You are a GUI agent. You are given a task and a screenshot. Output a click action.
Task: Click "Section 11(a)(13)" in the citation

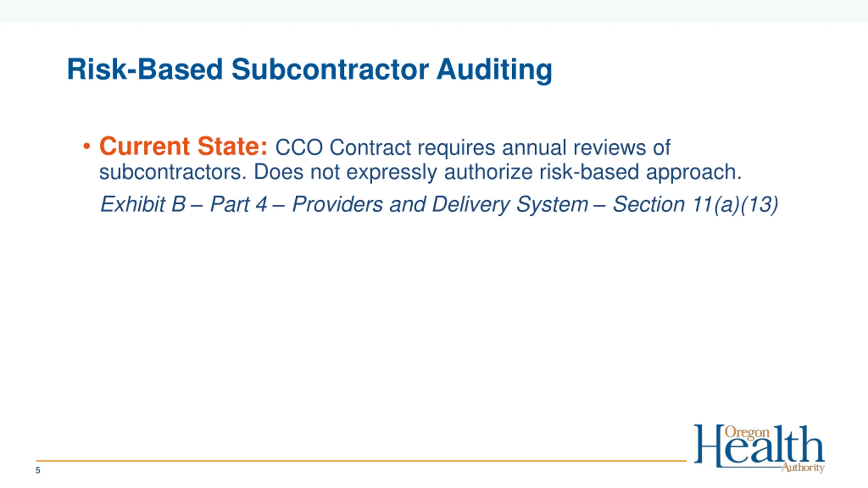695,204
